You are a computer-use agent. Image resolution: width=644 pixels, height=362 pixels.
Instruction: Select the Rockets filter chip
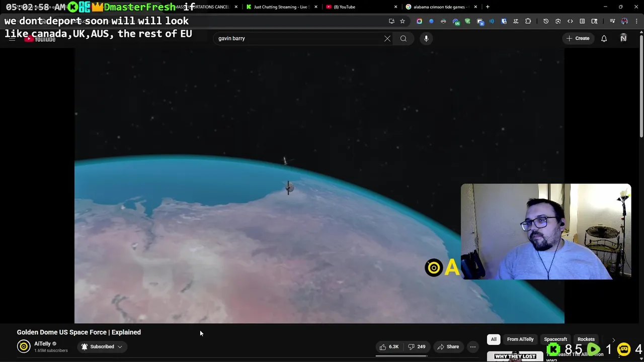point(586,339)
